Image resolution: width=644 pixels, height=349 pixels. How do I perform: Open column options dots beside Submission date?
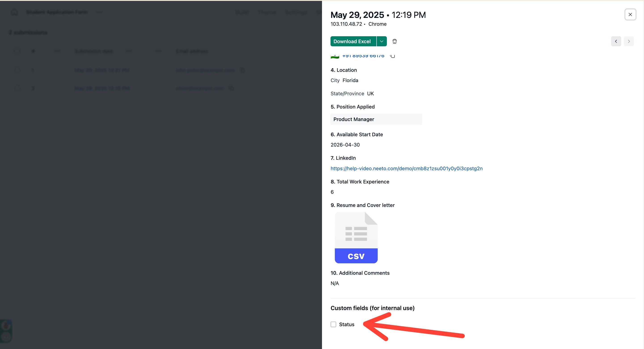tap(129, 51)
